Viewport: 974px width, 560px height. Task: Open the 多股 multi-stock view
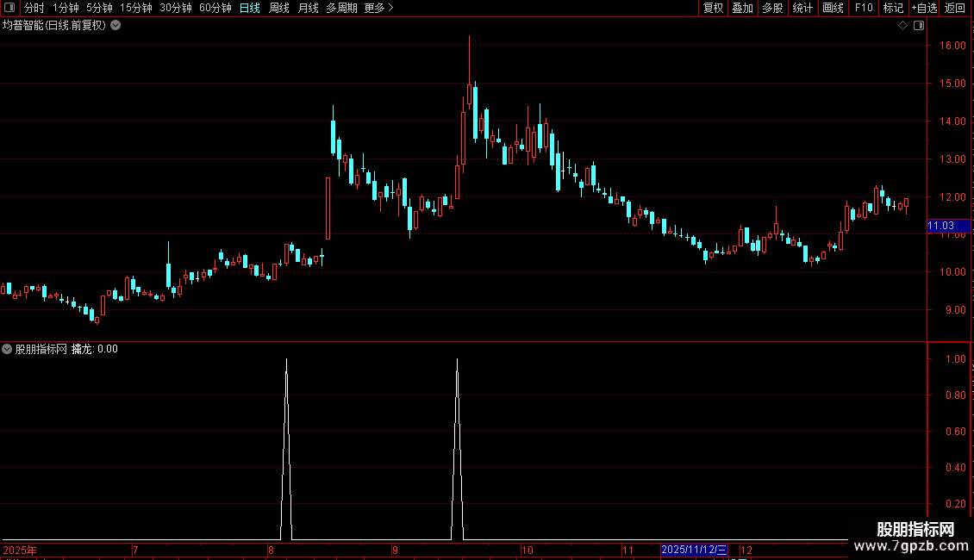[x=773, y=8]
